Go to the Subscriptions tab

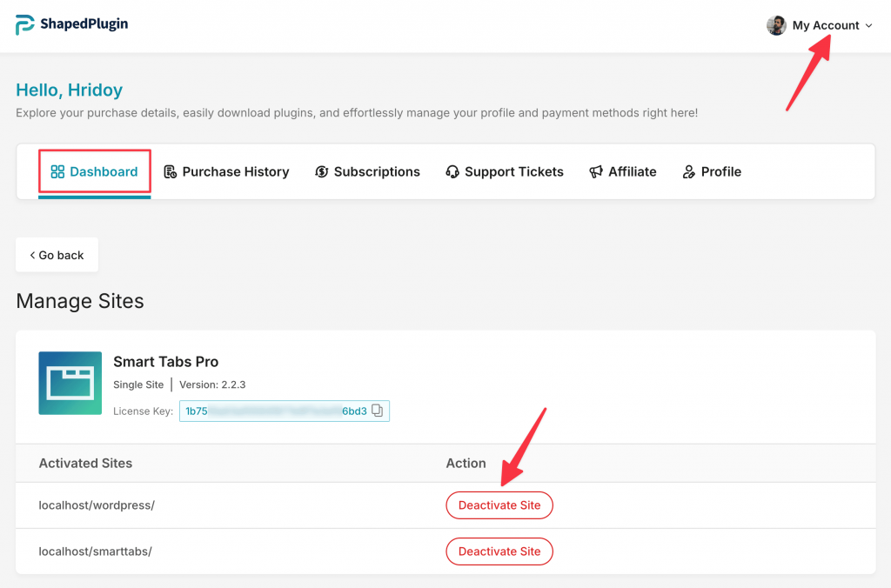367,171
